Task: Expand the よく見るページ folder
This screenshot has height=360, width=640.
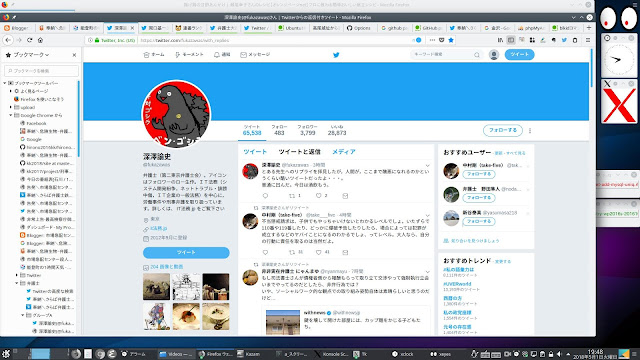Action: point(11,91)
